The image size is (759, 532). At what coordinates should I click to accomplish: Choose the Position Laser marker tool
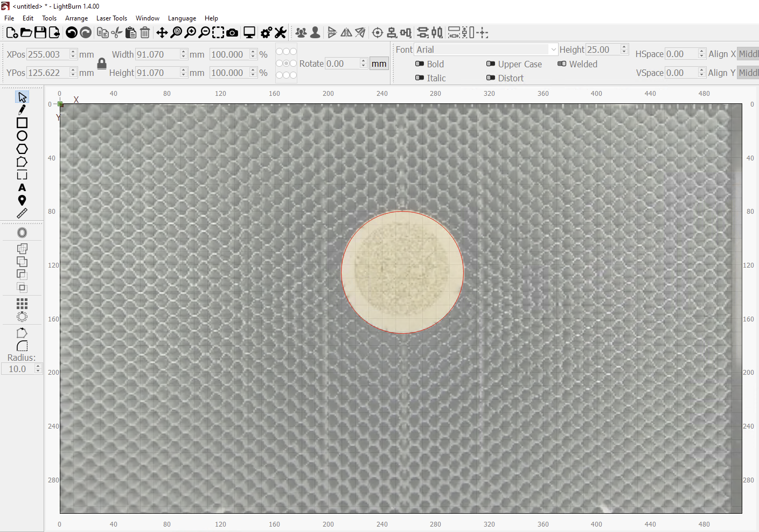click(22, 201)
